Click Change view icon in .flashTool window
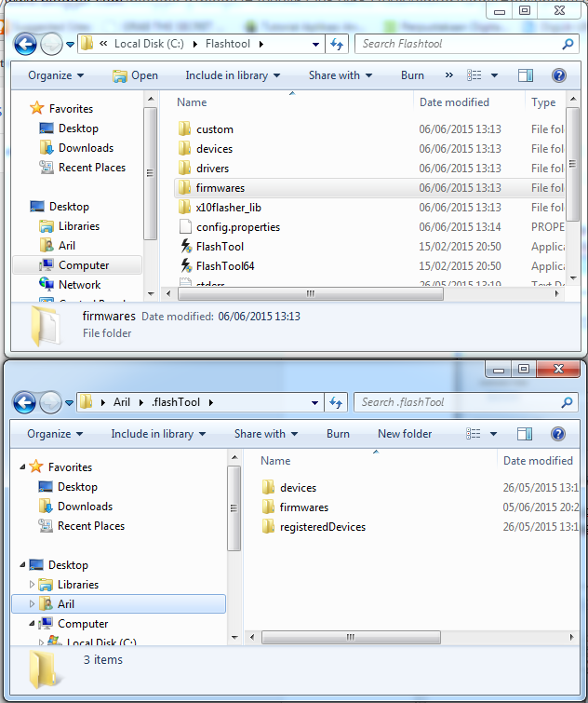 [474, 434]
